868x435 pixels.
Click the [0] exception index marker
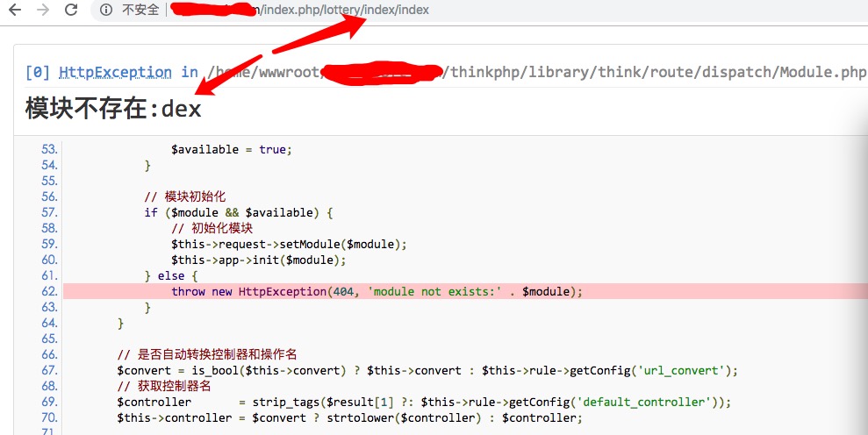click(x=38, y=72)
